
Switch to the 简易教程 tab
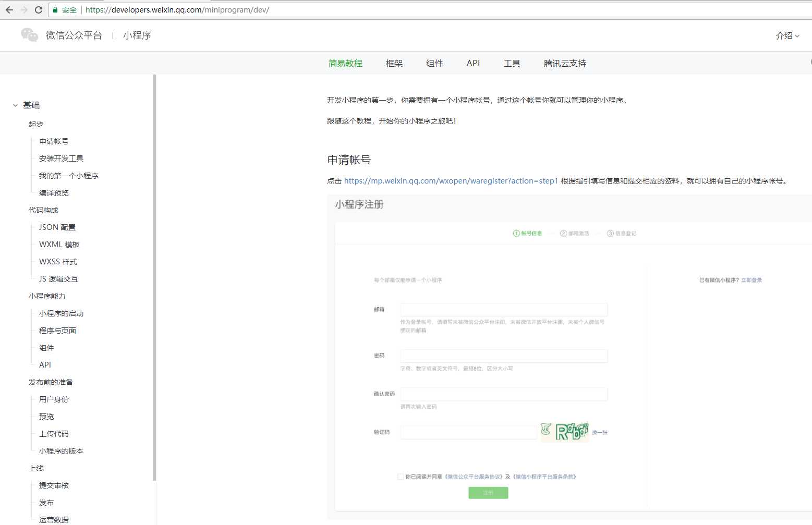[x=345, y=64]
